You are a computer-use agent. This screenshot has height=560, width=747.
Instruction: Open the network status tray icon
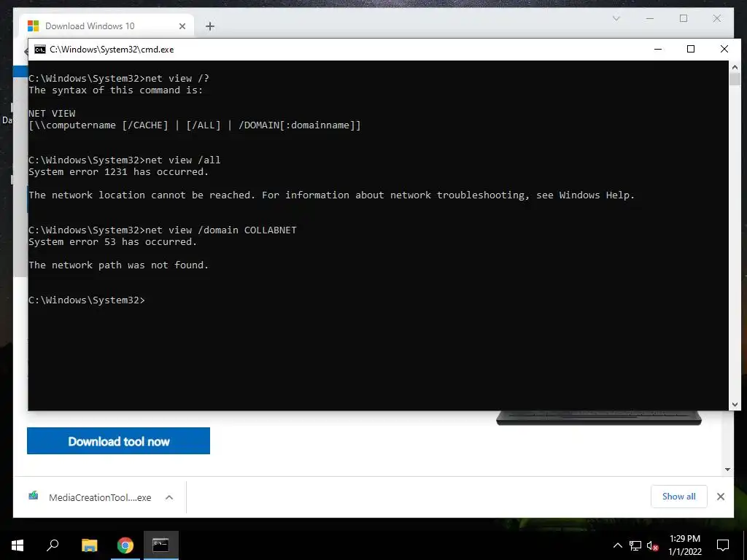[x=635, y=545]
